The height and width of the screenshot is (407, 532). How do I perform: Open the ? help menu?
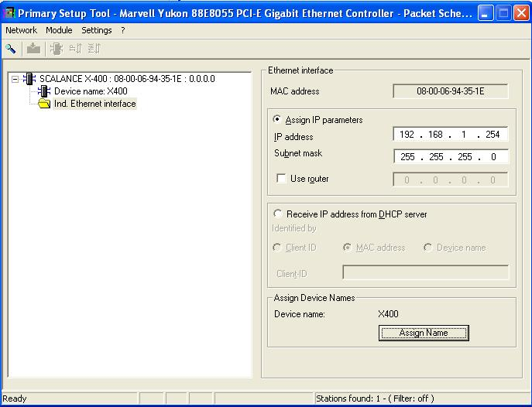coord(123,30)
